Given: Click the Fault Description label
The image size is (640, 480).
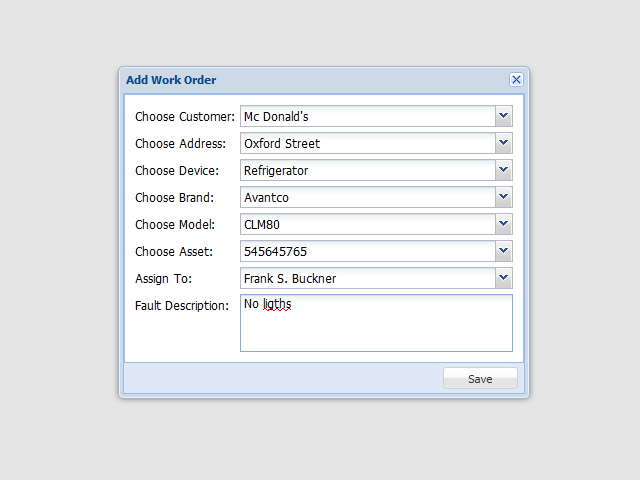Looking at the screenshot, I should pyautogui.click(x=182, y=305).
